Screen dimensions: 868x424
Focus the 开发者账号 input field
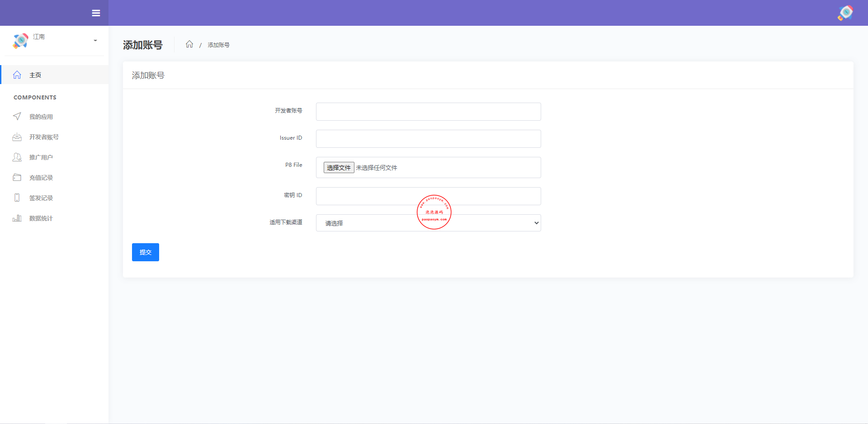click(x=428, y=112)
